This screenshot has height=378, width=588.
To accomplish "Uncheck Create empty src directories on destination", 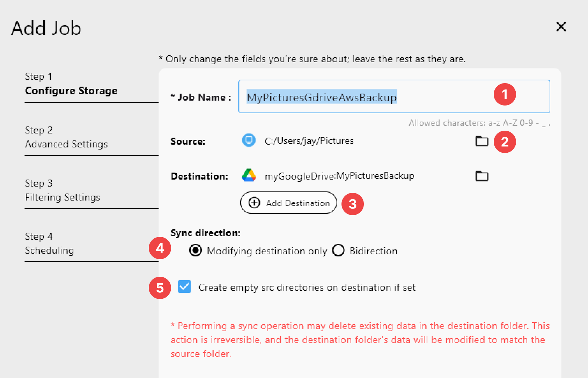I will point(184,287).
